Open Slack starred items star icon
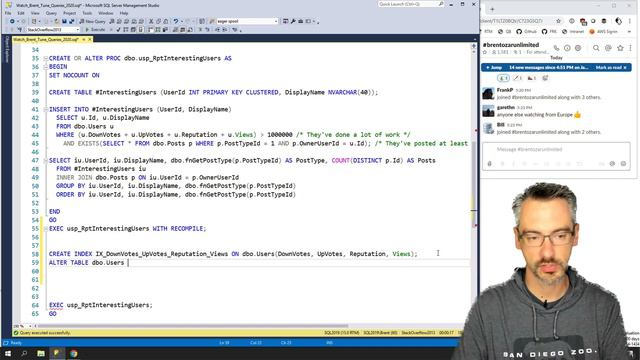The height and width of the screenshot is (360, 640). click(x=620, y=48)
